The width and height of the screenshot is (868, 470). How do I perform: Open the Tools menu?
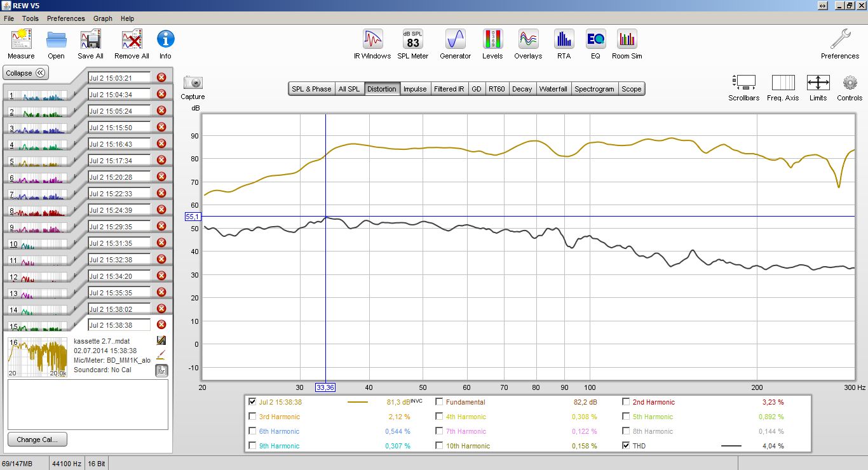(x=31, y=18)
